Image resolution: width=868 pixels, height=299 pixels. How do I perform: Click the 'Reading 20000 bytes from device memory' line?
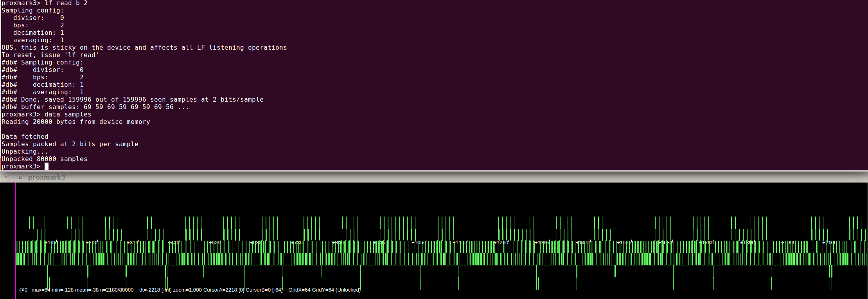(76, 122)
